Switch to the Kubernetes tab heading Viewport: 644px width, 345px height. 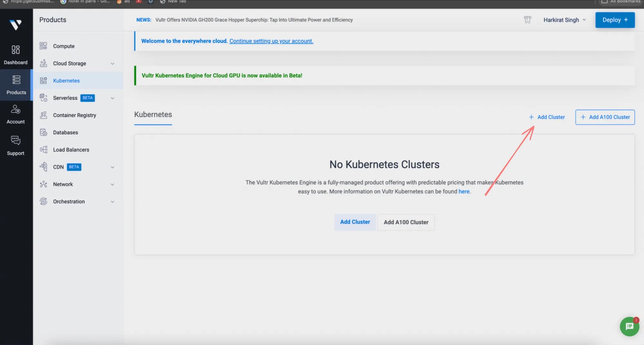pyautogui.click(x=153, y=115)
